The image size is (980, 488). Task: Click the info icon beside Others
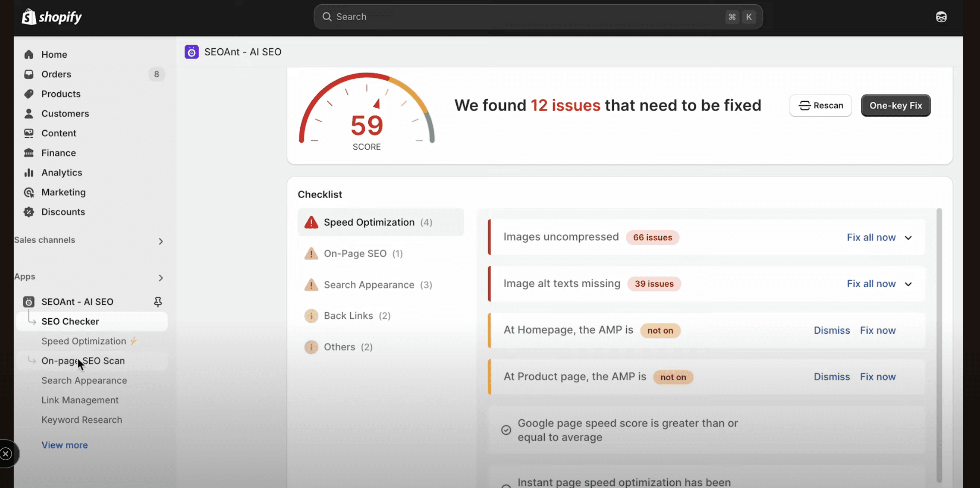(x=311, y=347)
